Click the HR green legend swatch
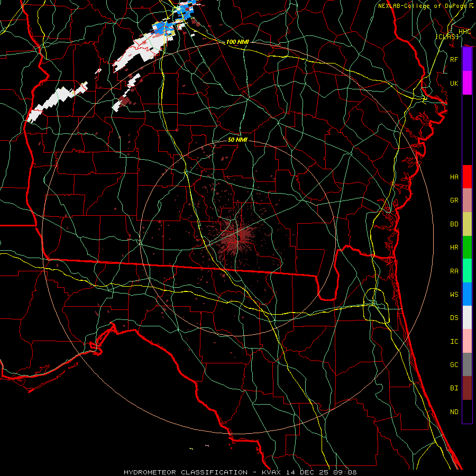The width and height of the screenshot is (476, 476). pos(467,248)
